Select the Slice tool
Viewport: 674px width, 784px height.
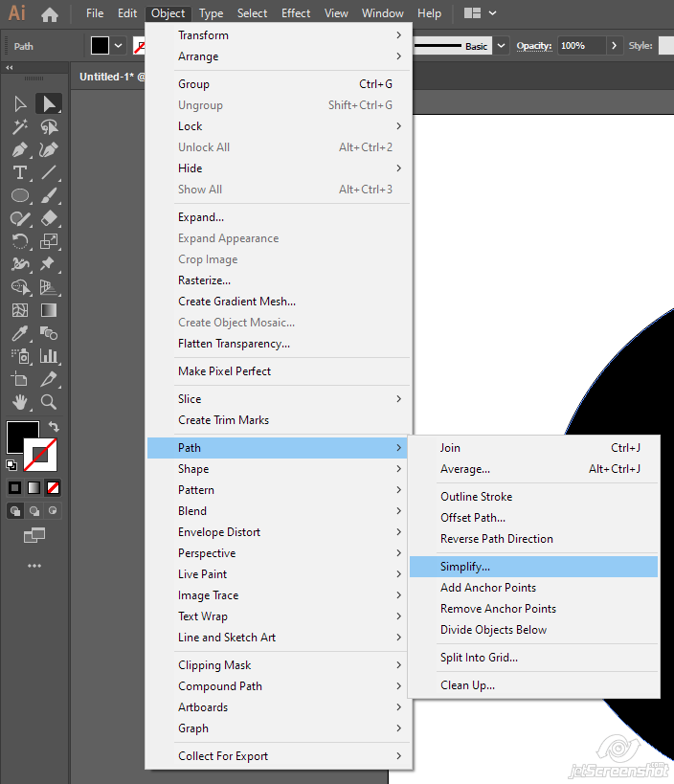(x=49, y=379)
